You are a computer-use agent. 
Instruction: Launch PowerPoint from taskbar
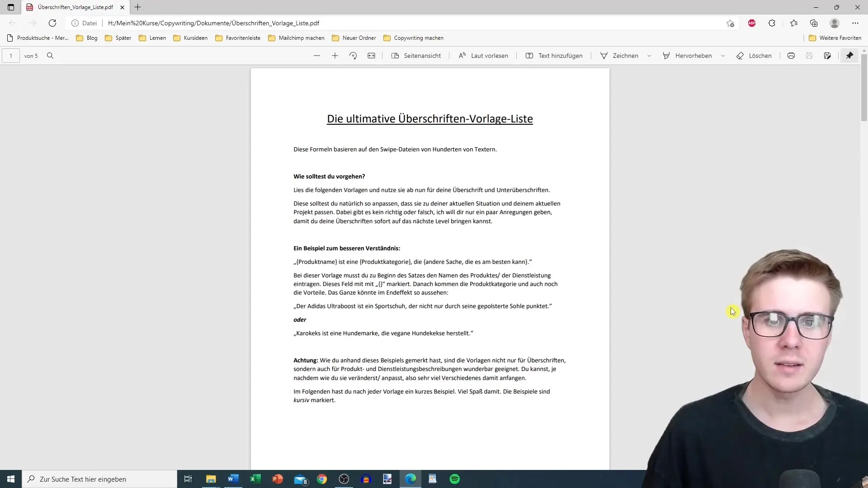[x=278, y=479]
